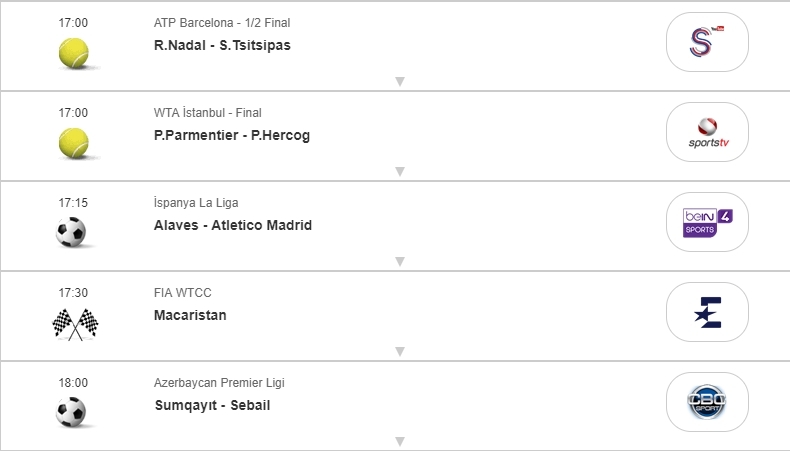The image size is (790, 451).
Task: Expand the P.Parmentier - P.Hercog row arrow
Action: point(399,172)
